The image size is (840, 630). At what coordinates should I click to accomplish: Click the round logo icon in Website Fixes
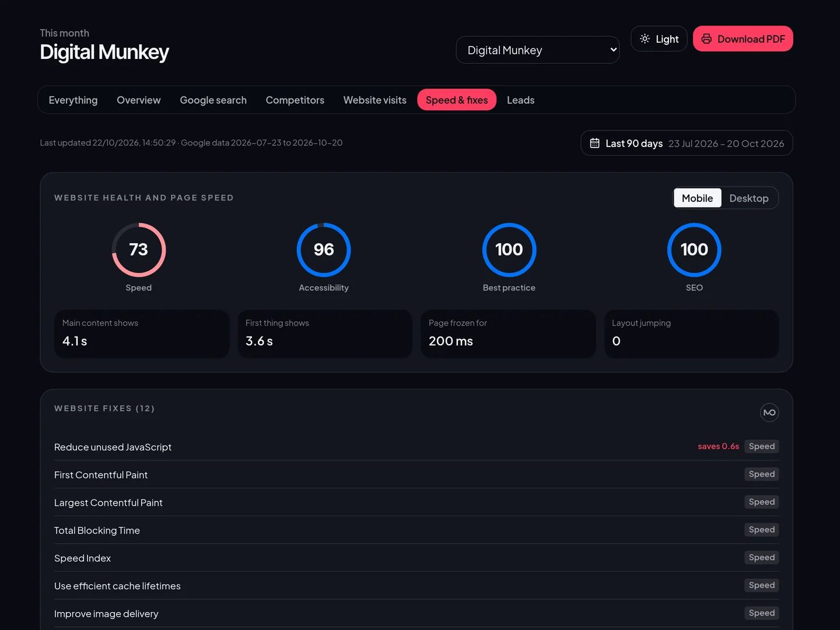(x=769, y=412)
